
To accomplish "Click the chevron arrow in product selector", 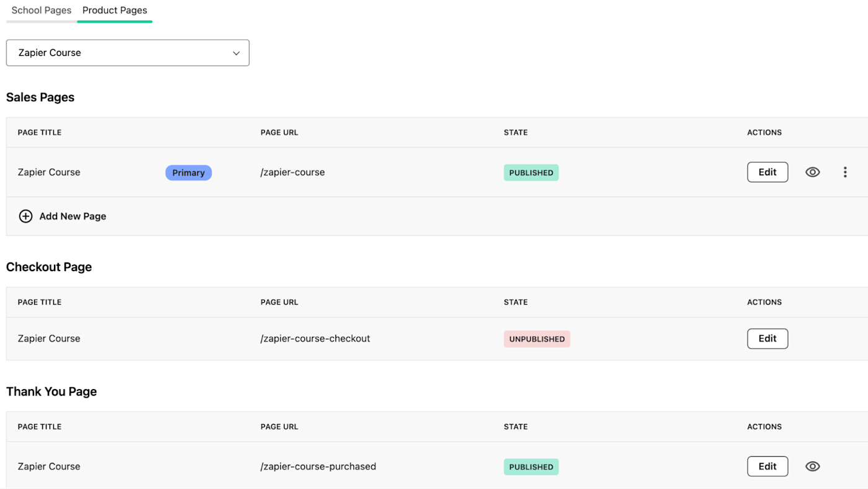I will [x=236, y=53].
